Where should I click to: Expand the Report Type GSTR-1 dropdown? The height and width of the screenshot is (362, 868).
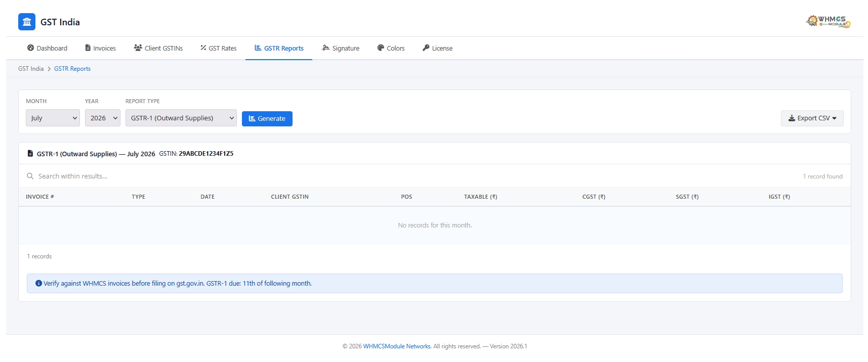pyautogui.click(x=181, y=118)
